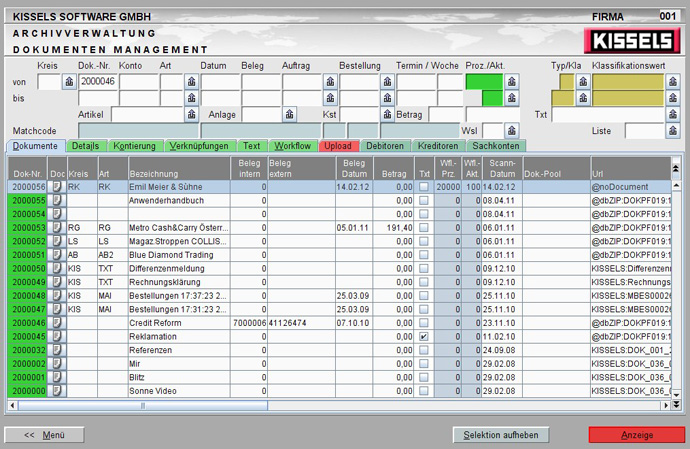Screen dimensions: 690x449
Task: Click the Scann-Datum column header
Action: (502, 169)
